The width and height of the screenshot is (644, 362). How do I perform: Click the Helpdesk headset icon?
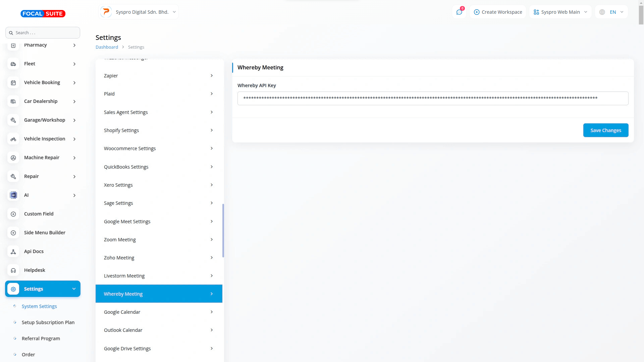13,270
